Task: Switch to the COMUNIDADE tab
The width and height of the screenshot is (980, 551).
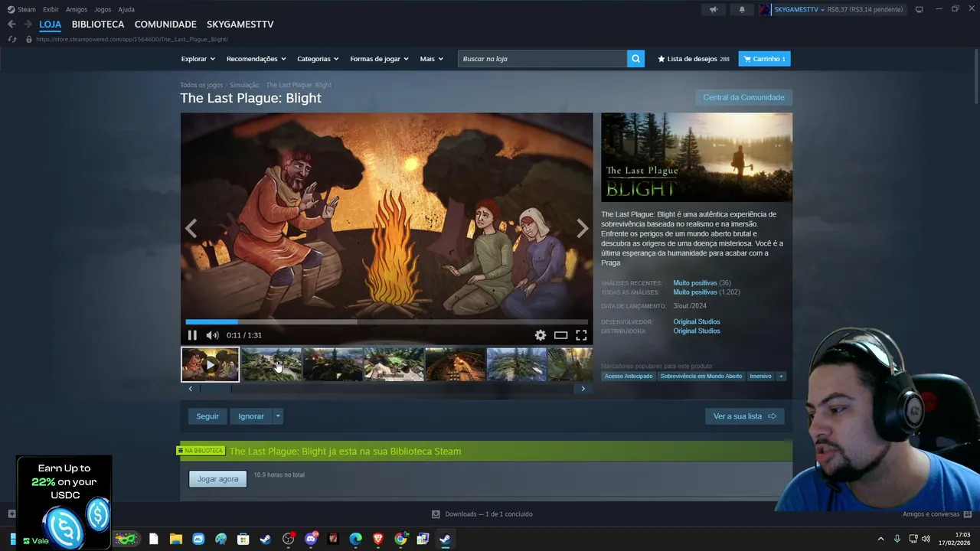Action: click(x=165, y=24)
